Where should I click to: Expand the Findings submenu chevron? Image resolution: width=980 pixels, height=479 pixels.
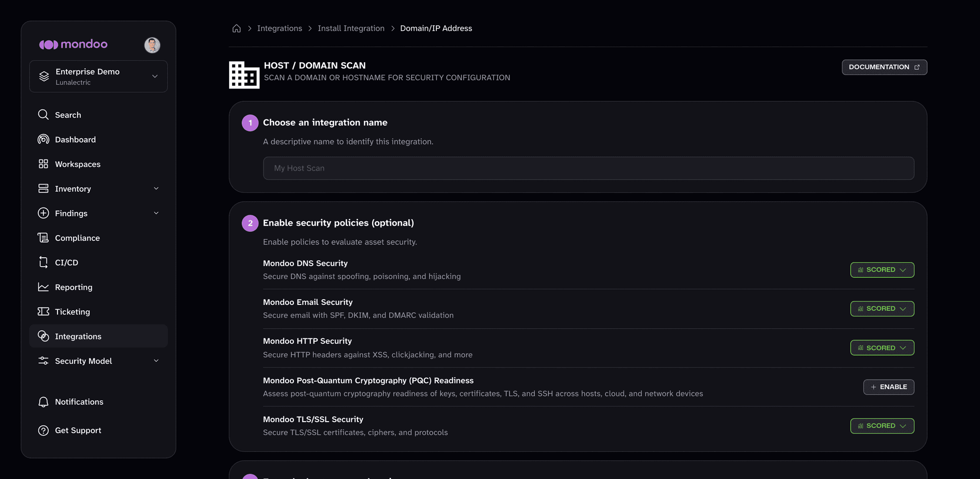[x=156, y=213]
